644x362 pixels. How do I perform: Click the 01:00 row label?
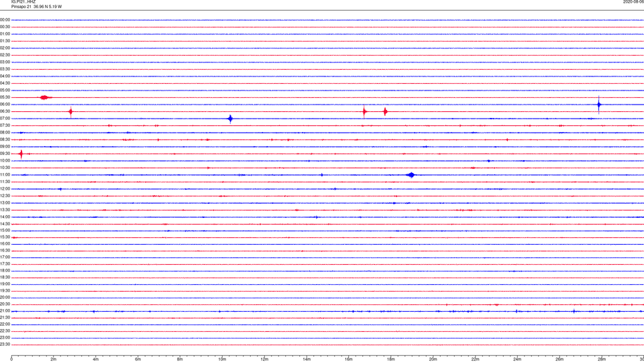coord(5,34)
